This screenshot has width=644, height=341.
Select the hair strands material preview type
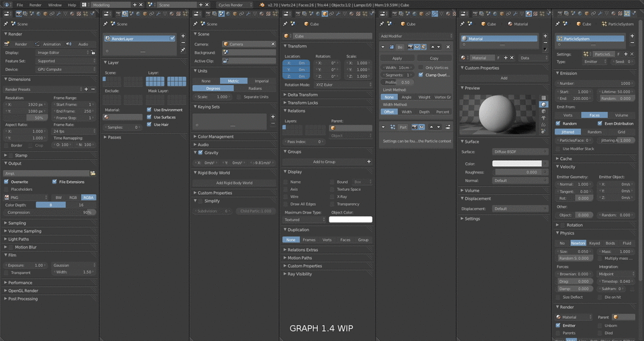(544, 125)
